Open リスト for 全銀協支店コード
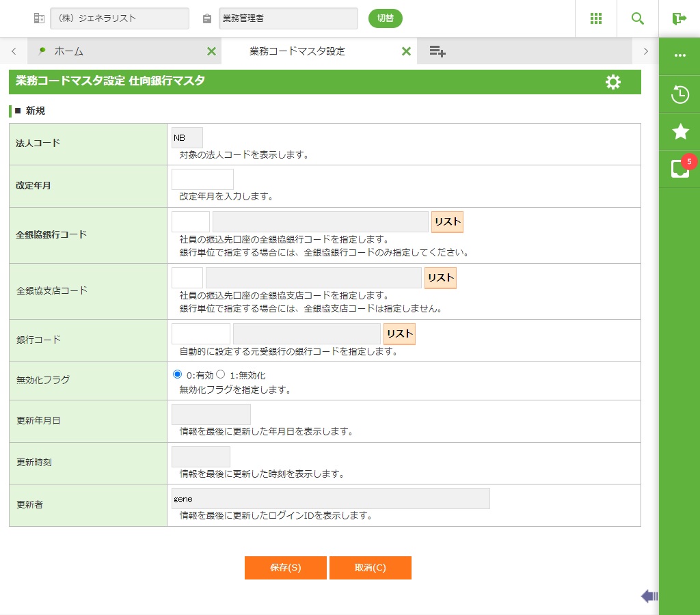This screenshot has height=615, width=700. tap(440, 278)
